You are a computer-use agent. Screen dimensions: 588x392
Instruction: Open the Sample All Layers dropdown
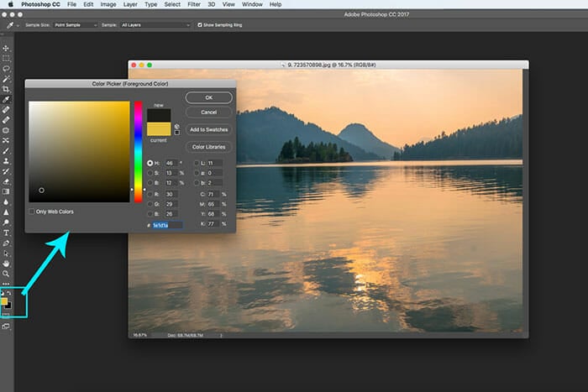pos(155,25)
